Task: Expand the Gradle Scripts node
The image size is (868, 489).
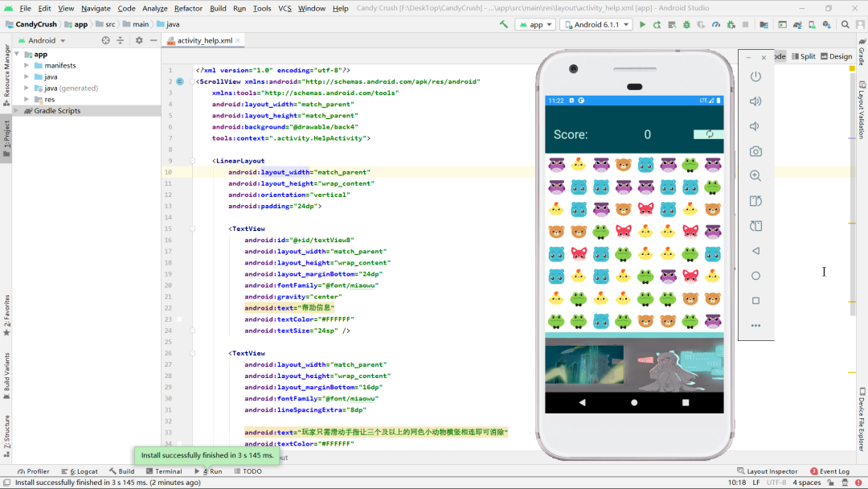Action: coord(16,111)
